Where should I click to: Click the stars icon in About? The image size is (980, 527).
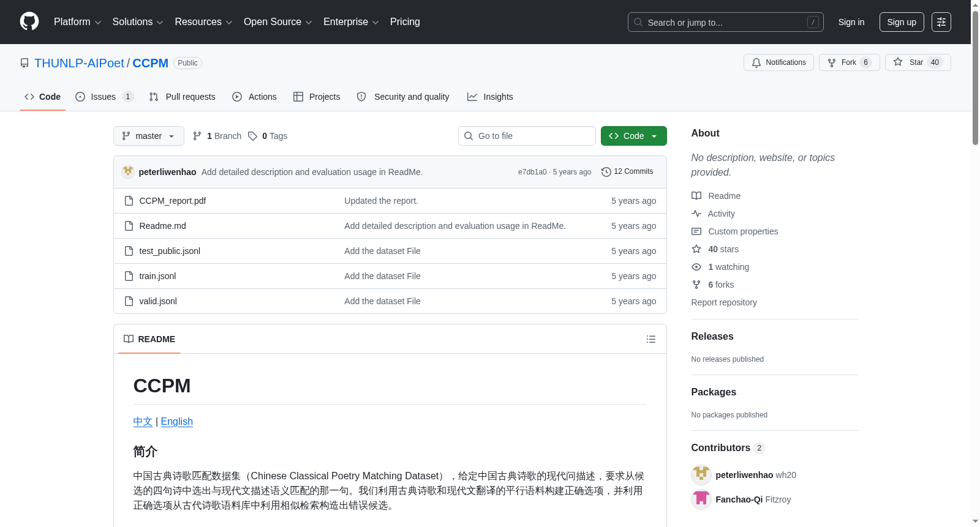pos(696,249)
